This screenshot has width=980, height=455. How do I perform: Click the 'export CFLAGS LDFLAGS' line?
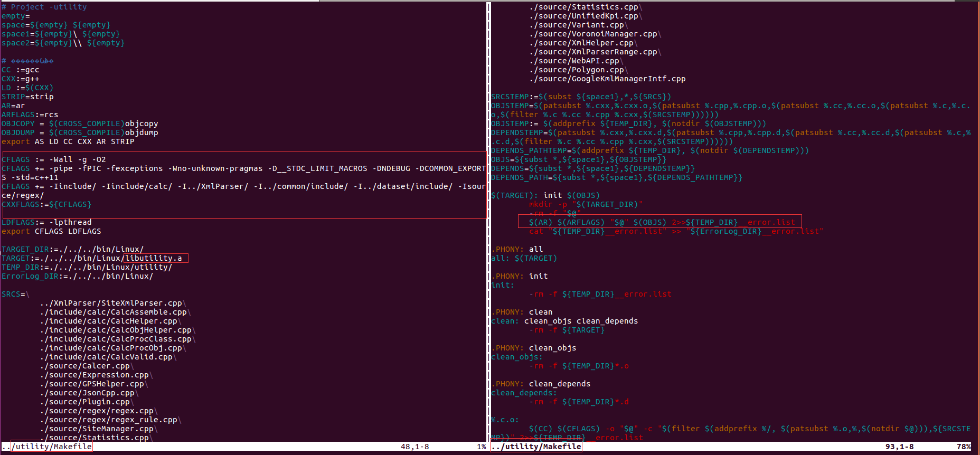pos(51,231)
